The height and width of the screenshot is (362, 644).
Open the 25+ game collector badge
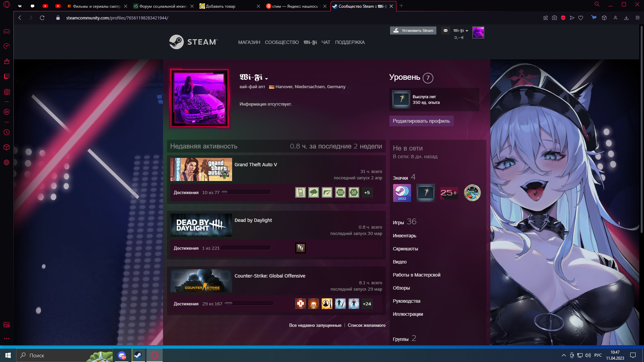coord(449,193)
